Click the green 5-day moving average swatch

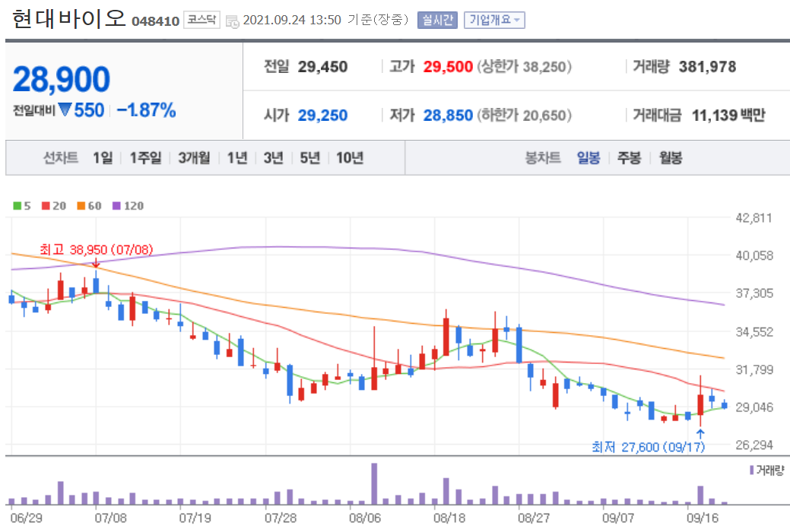[17, 205]
